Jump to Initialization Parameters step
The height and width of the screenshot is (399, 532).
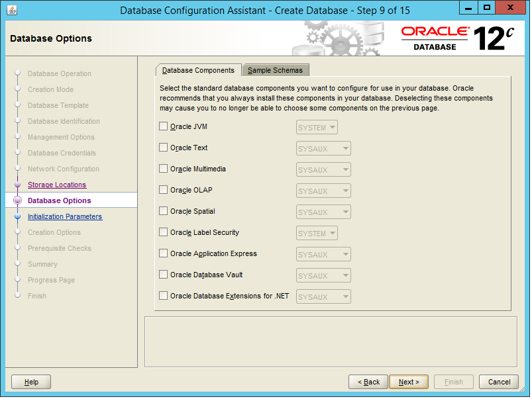pyautogui.click(x=65, y=216)
